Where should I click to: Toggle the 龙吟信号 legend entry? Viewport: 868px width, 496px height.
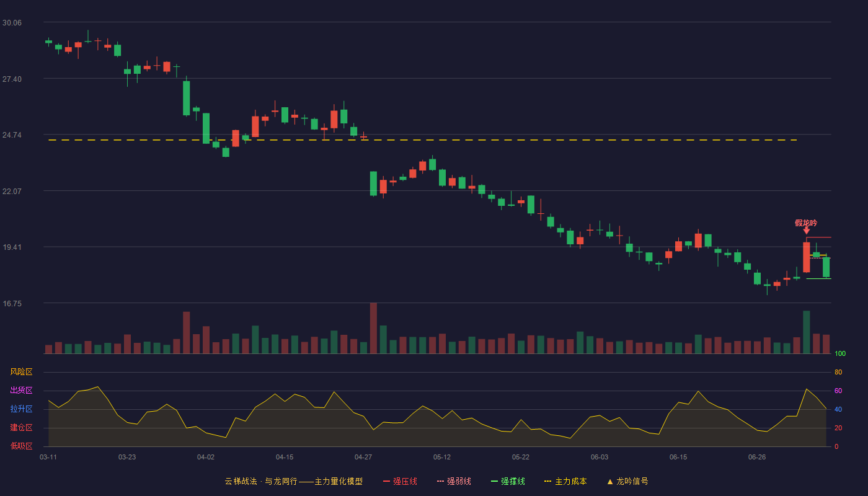pos(627,481)
